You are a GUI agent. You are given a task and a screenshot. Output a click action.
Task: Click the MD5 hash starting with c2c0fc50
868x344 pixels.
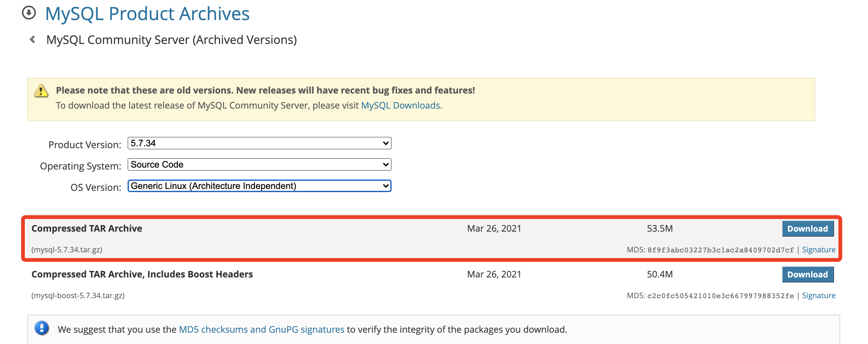tap(720, 296)
